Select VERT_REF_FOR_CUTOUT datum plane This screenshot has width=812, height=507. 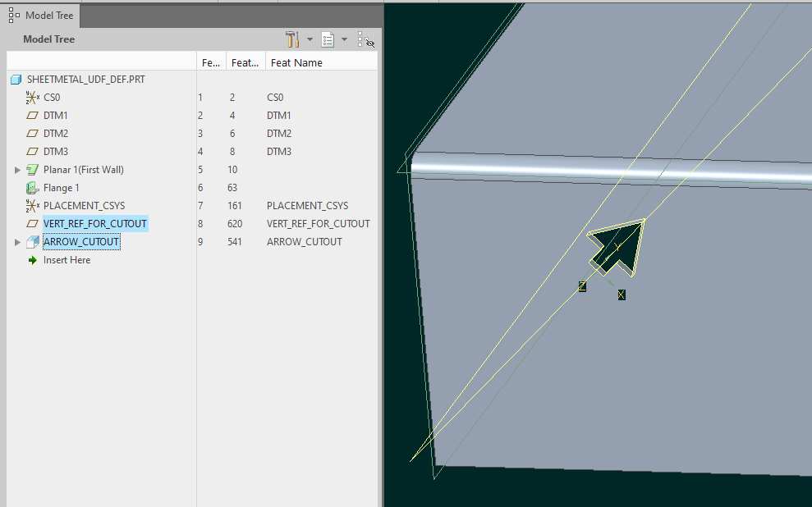click(94, 224)
